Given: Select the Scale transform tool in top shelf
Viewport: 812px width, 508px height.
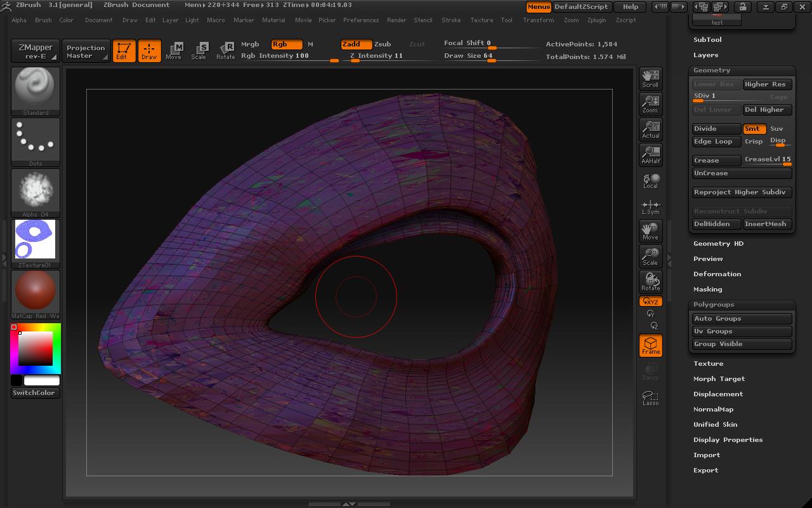Looking at the screenshot, I should click(x=199, y=51).
